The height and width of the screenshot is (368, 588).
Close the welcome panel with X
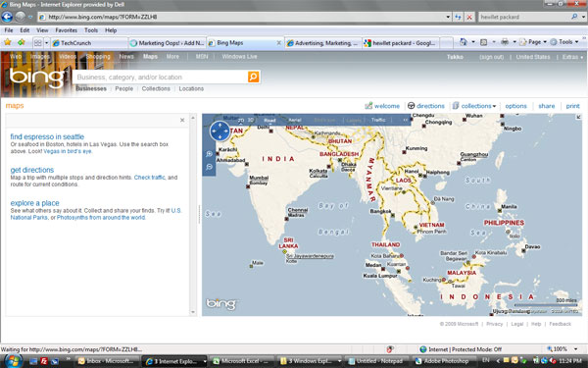click(x=182, y=120)
